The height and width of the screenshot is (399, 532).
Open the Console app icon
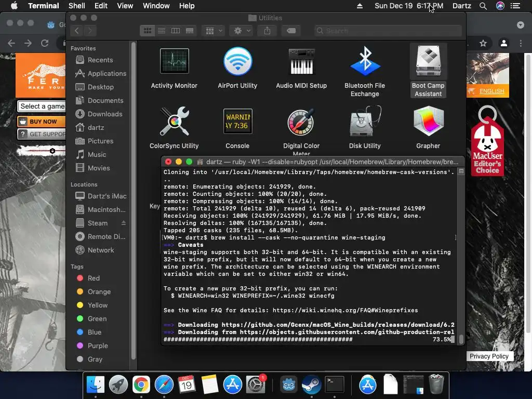pyautogui.click(x=237, y=121)
